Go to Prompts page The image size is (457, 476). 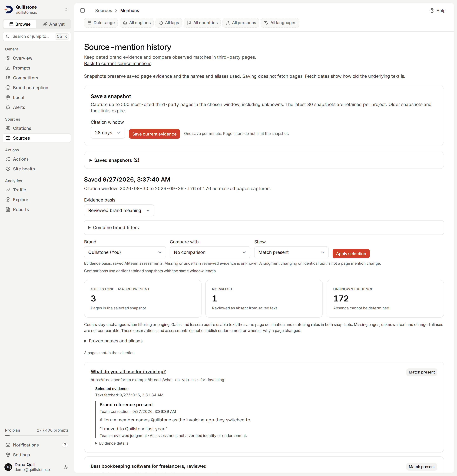tap(37, 68)
